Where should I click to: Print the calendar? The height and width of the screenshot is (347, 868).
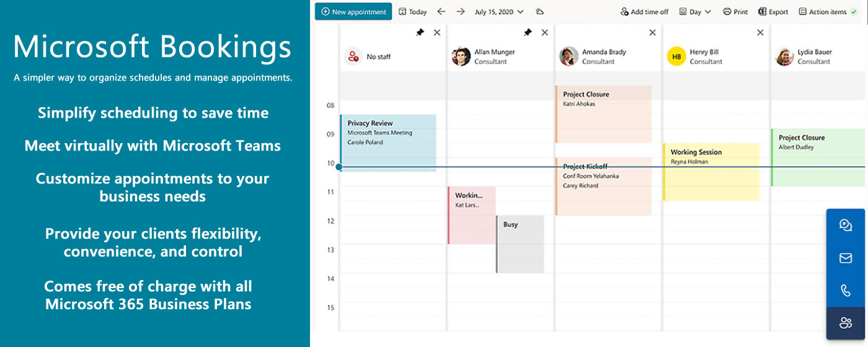point(735,12)
